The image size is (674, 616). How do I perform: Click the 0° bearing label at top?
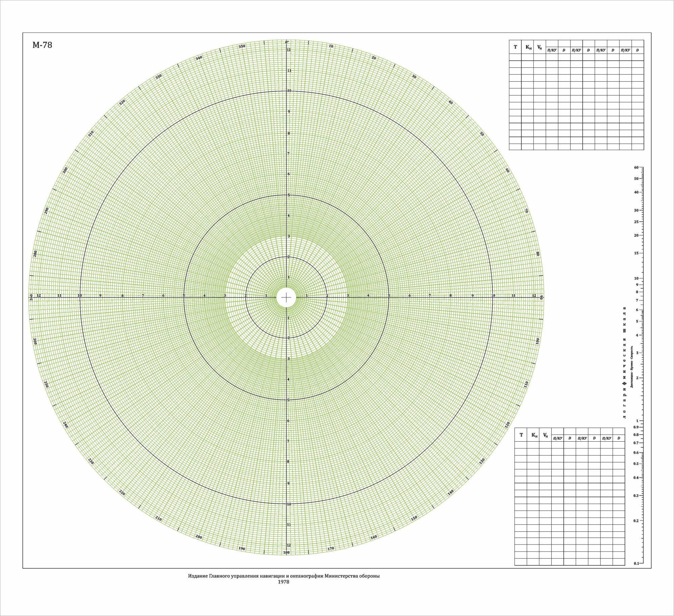tap(287, 42)
